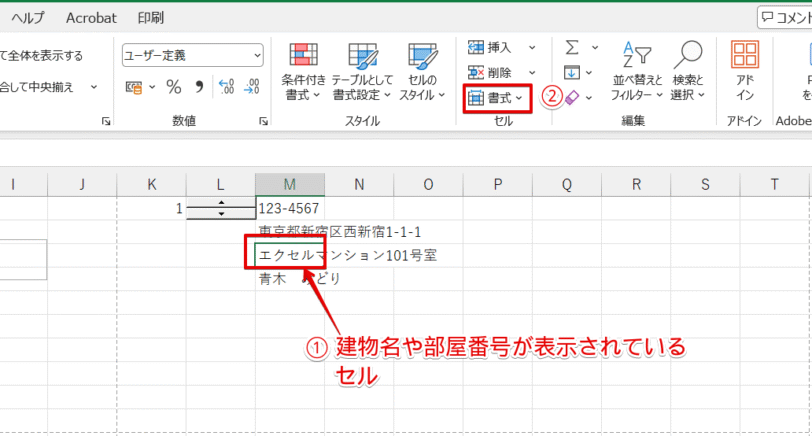The image size is (812, 436).
Task: Apply percent style formatting
Action: pyautogui.click(x=174, y=87)
